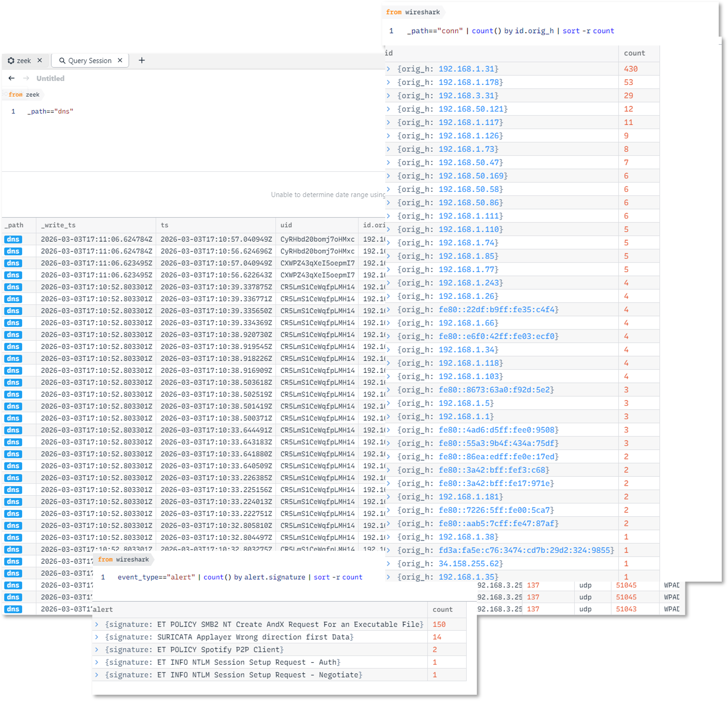Click the first dns path badge

point(13,239)
